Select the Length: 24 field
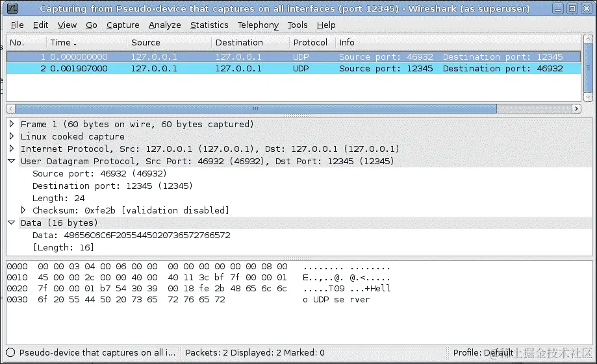 (x=58, y=198)
